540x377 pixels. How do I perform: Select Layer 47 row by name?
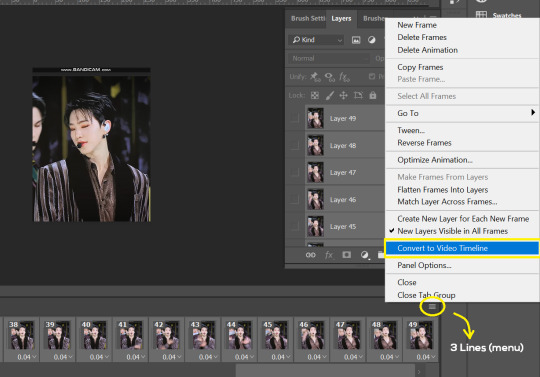tap(343, 172)
